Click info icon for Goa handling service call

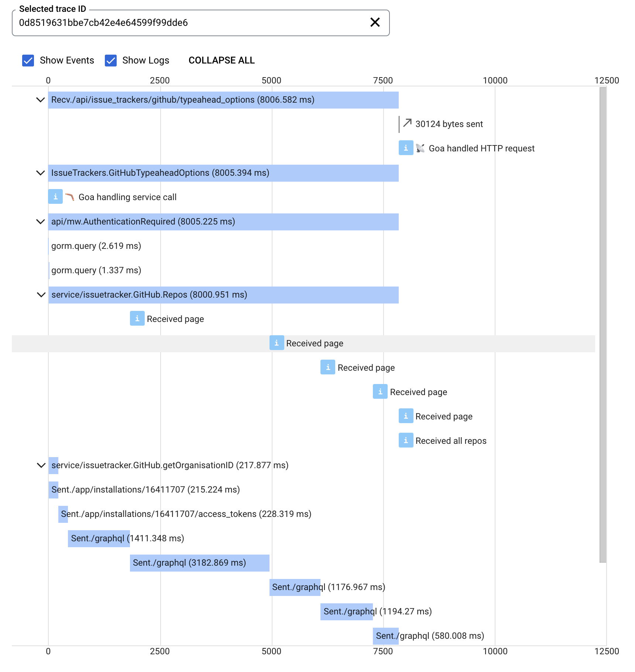(x=55, y=197)
